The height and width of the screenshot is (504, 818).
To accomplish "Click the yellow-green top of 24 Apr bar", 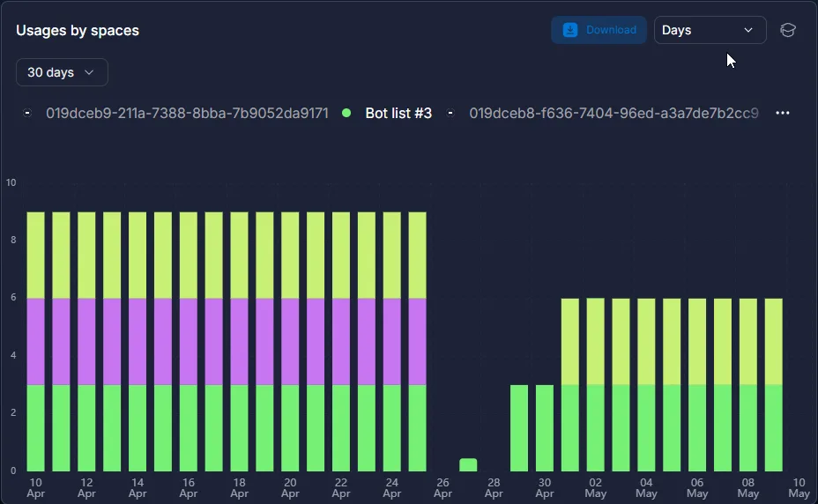I will 391,256.
